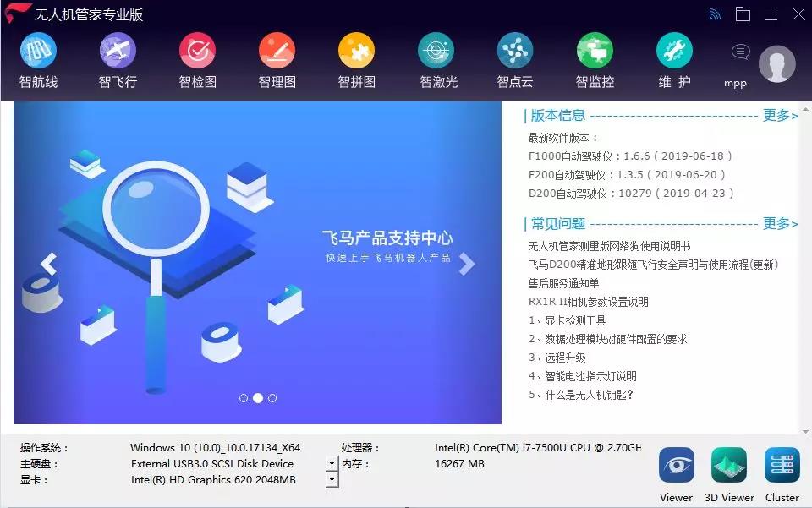The width and height of the screenshot is (812, 508).
Task: Launch the 3D Viewer application
Action: pyautogui.click(x=729, y=466)
